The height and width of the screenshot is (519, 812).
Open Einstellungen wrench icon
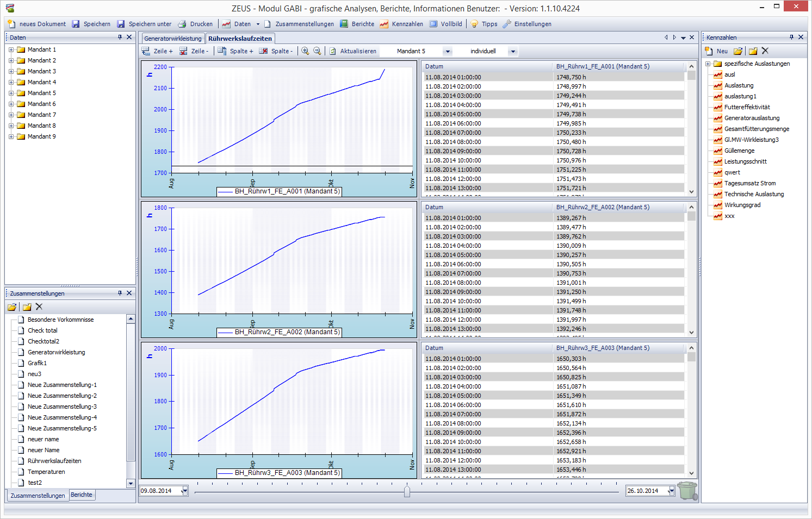507,24
